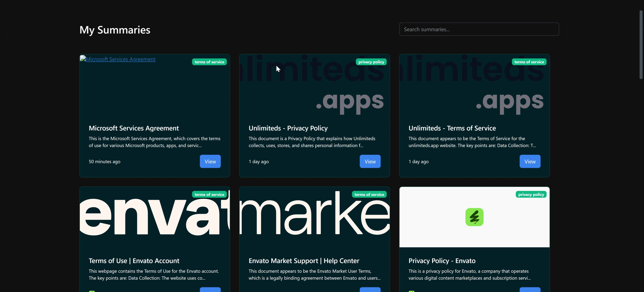Click the 1 day ago timestamp on Unlimiteds Terms of Service

[x=418, y=162]
